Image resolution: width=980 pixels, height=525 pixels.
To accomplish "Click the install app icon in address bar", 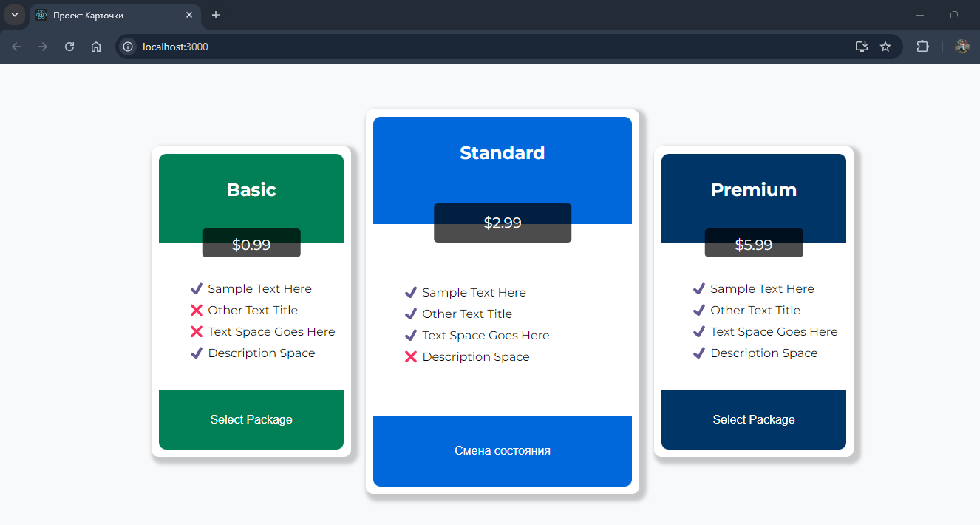I will 861,47.
